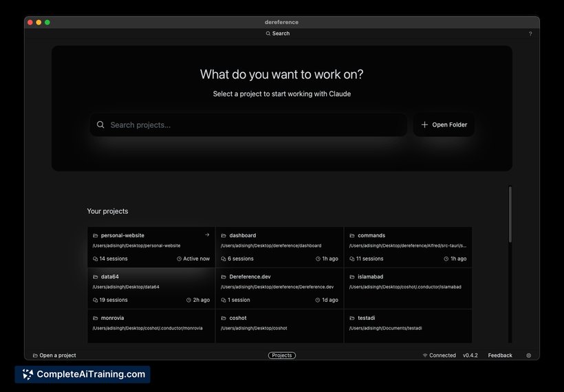Screen dimensions: 564x392
Task: Open the help question mark icon
Action: (530, 34)
